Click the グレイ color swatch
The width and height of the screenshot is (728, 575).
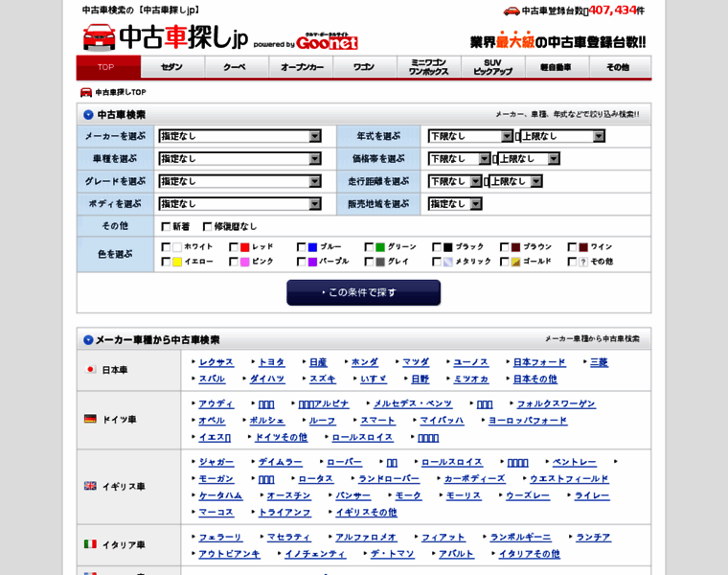[x=380, y=262]
